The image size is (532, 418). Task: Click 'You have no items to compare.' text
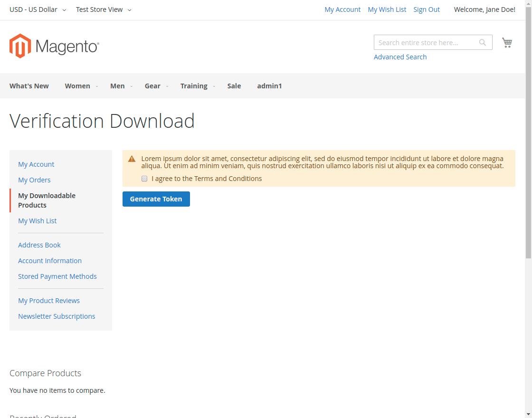point(57,390)
